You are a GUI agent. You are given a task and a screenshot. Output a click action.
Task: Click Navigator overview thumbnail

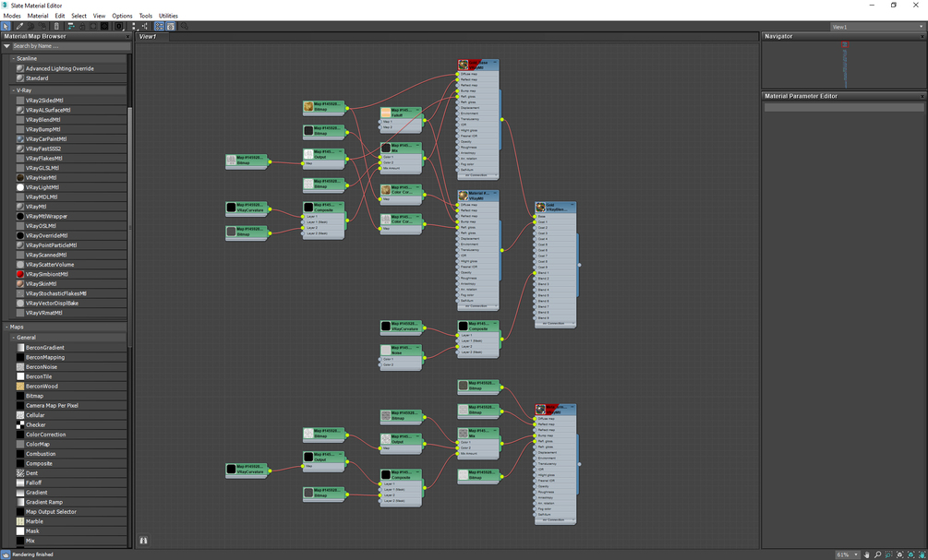tap(845, 65)
